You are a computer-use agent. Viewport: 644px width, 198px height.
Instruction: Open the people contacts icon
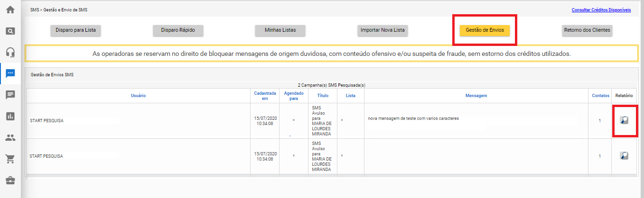[10, 138]
